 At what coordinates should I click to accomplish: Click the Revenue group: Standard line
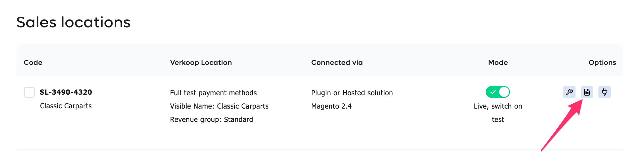point(211,119)
